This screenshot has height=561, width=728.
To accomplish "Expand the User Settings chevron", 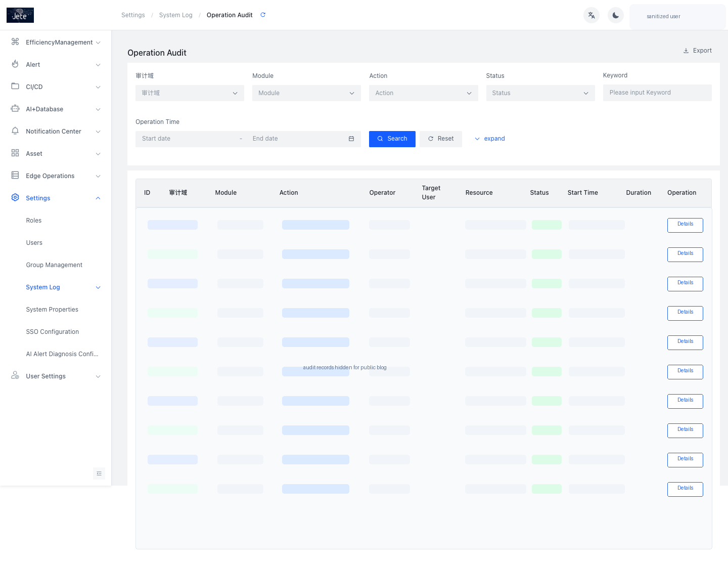I will pos(98,376).
